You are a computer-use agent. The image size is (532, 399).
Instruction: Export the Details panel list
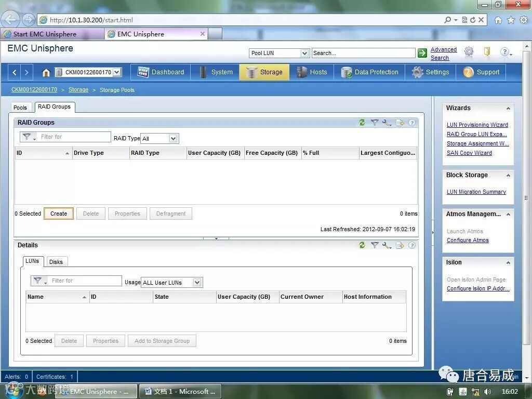400,245
